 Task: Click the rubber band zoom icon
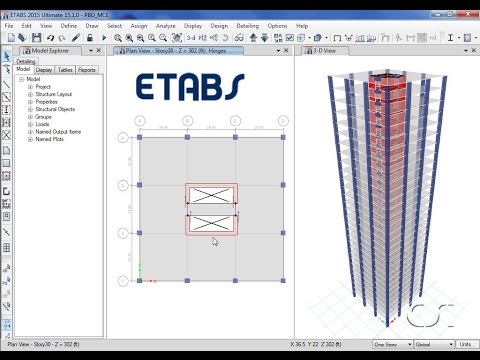coord(118,38)
